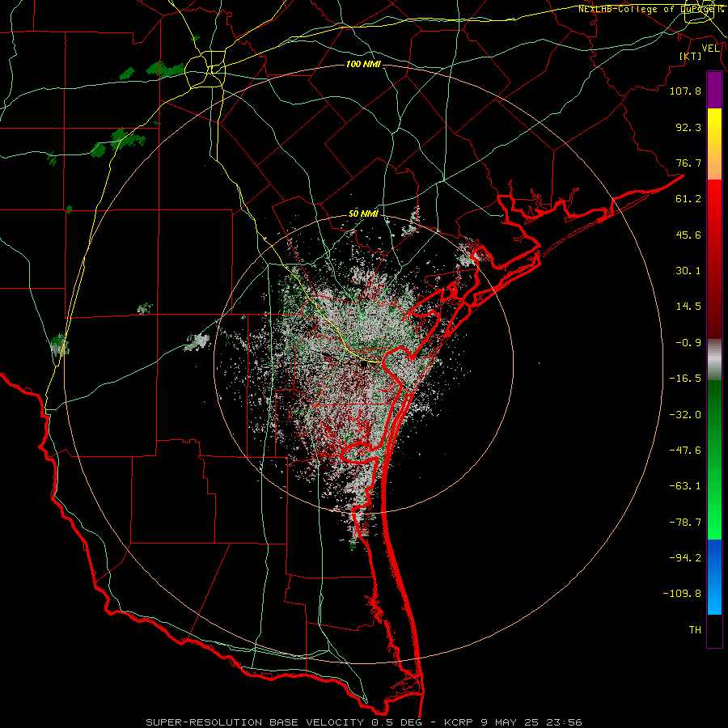Select the 92.3 scale value

coord(688,127)
